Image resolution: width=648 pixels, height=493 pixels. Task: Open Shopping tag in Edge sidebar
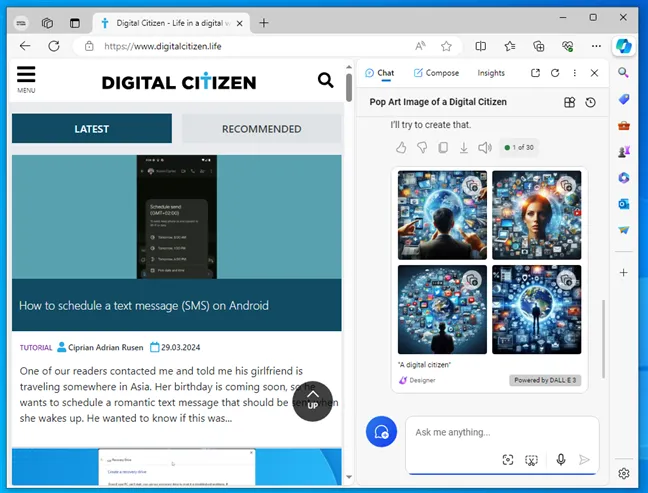point(623,99)
